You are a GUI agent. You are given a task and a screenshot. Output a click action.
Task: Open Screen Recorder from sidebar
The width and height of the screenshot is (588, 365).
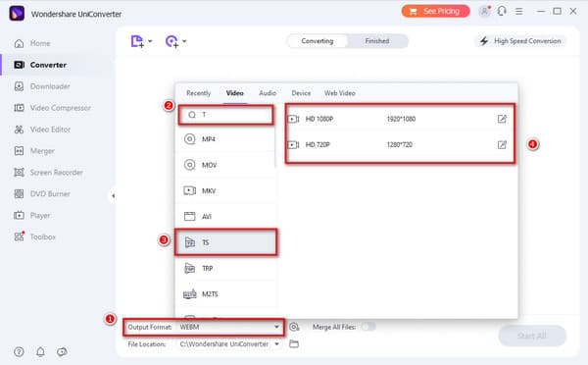[x=48, y=173]
